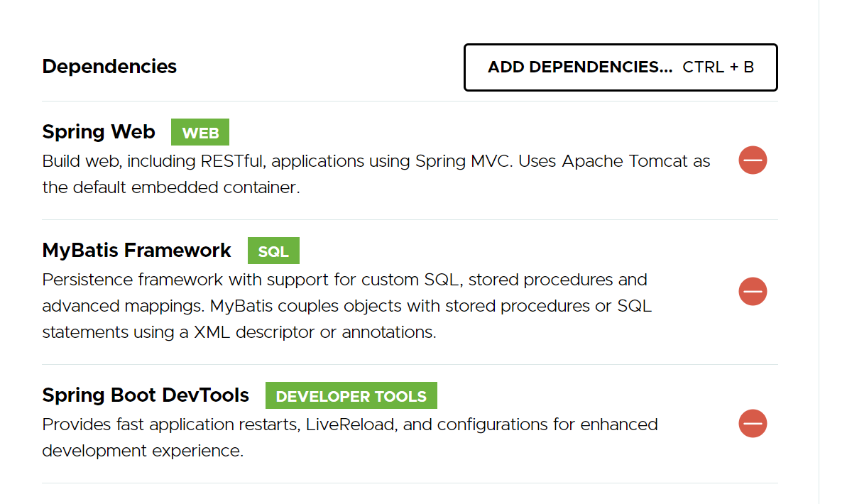Click the Spring Web description's first line
The height and width of the screenshot is (504, 847).
tap(376, 161)
